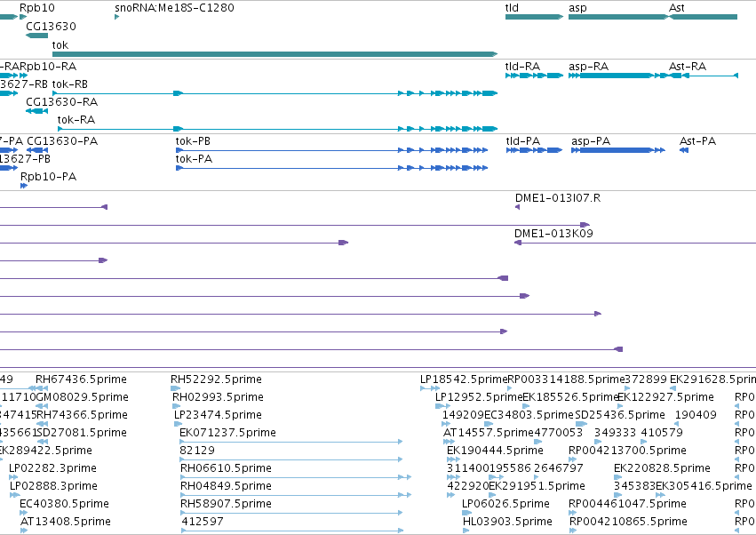The width and height of the screenshot is (756, 535).
Task: Click the CG13630-RA label
Action: [61, 102]
